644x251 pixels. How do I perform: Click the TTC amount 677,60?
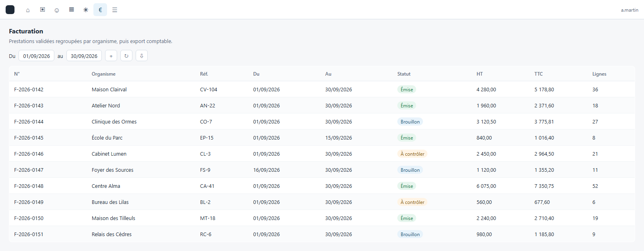click(542, 202)
